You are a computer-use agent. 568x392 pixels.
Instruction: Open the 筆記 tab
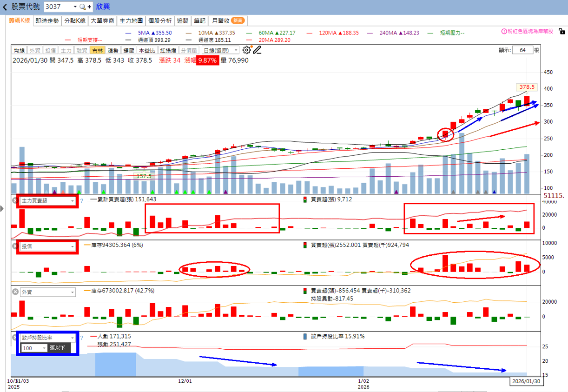click(x=199, y=20)
